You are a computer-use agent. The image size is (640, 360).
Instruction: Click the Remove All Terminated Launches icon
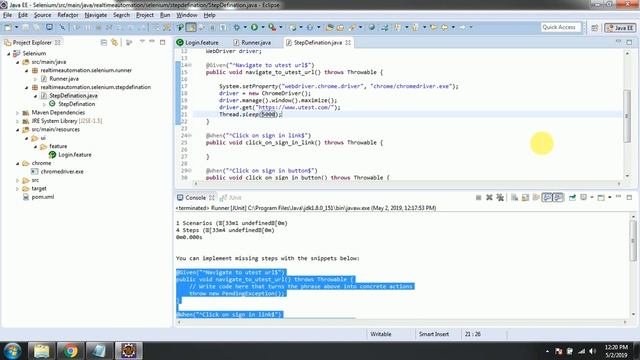[500, 198]
